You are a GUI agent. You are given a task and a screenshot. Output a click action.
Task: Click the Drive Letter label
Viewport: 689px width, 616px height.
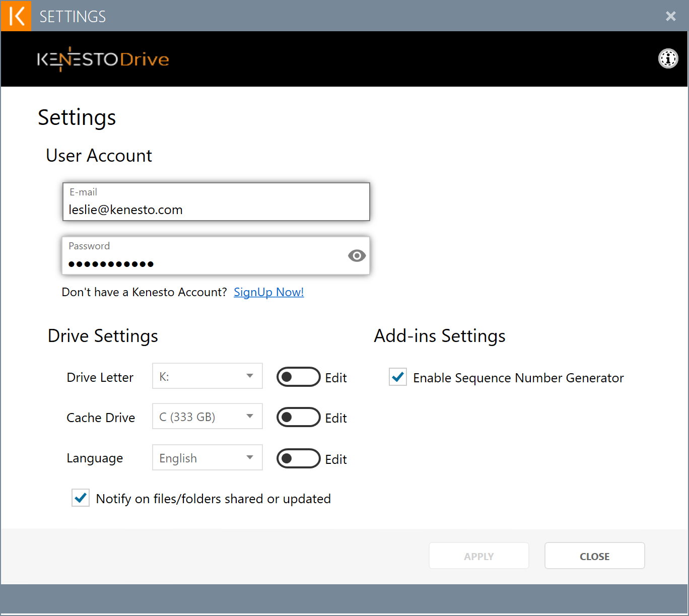pyautogui.click(x=100, y=377)
